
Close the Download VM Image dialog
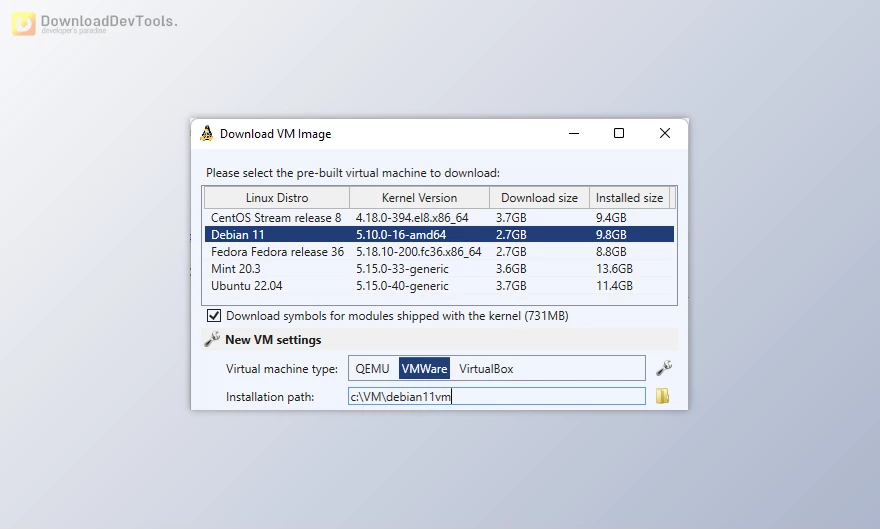(664, 134)
